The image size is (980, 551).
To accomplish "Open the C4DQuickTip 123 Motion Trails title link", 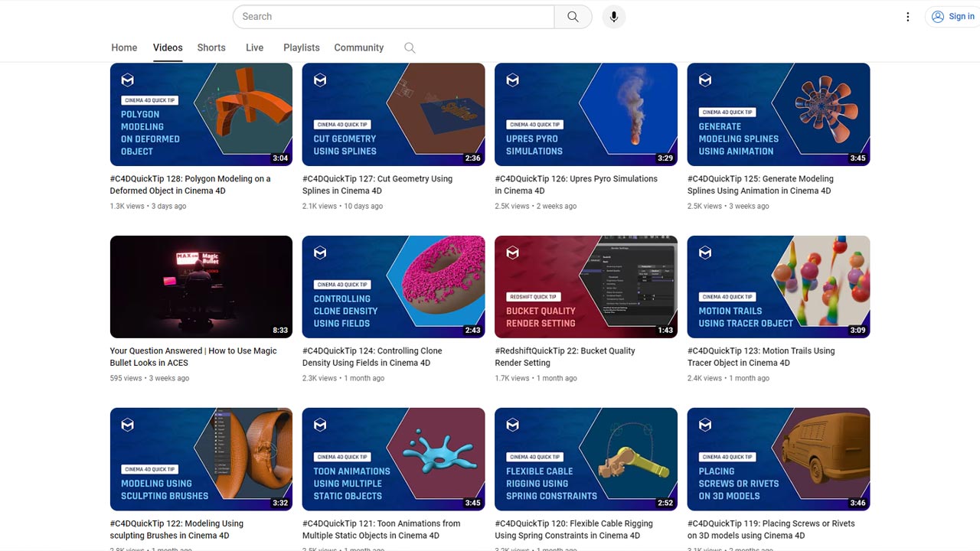I will tap(761, 357).
